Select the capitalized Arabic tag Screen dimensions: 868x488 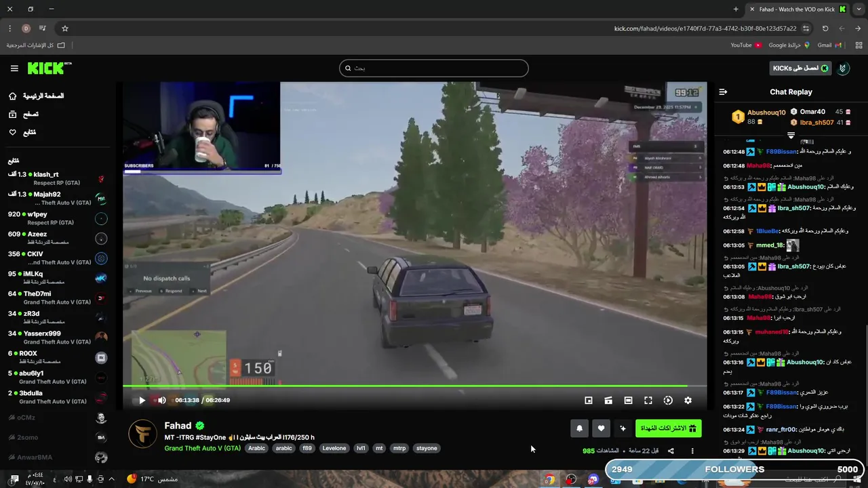[256, 449]
